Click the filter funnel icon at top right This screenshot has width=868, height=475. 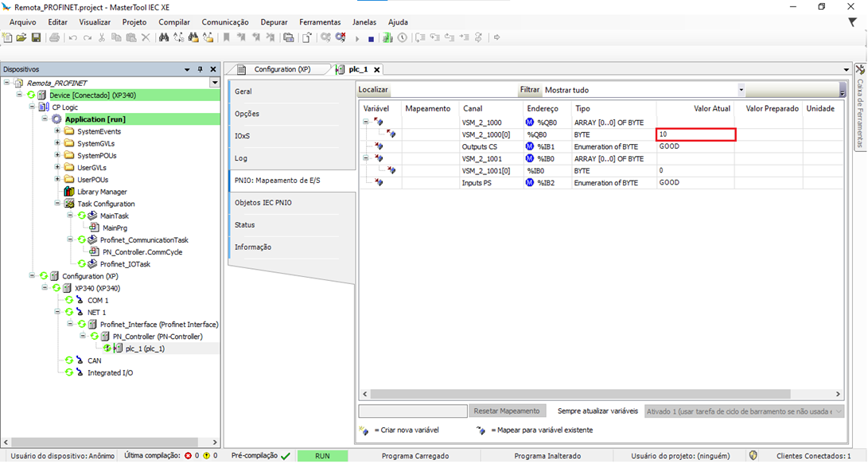852,22
